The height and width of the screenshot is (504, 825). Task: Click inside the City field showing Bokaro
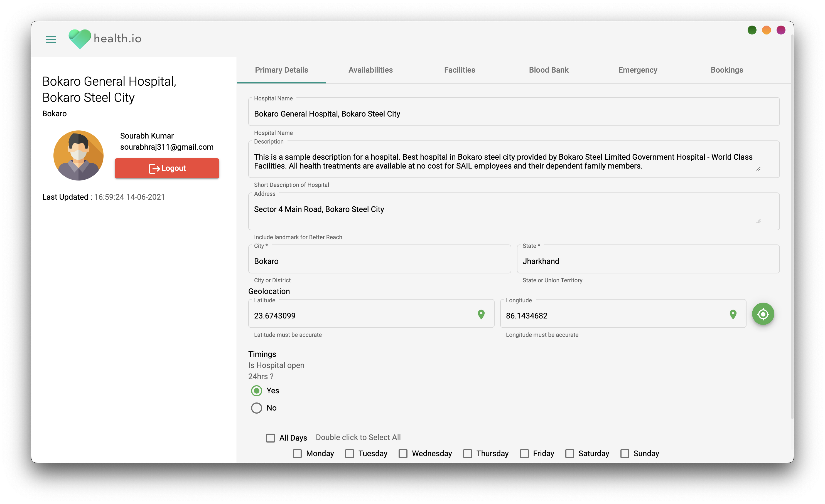click(378, 261)
